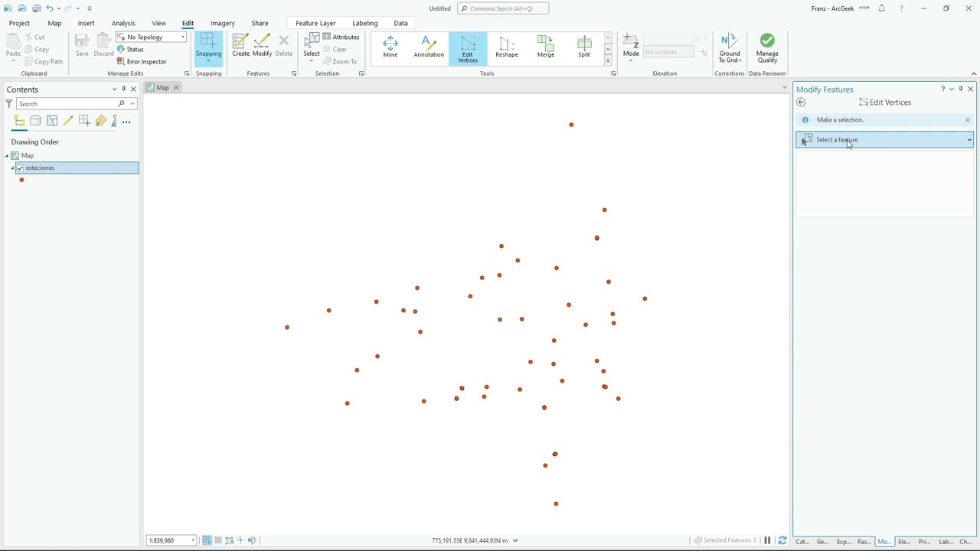Click the Merge tool
This screenshot has width=980, height=551.
click(545, 47)
